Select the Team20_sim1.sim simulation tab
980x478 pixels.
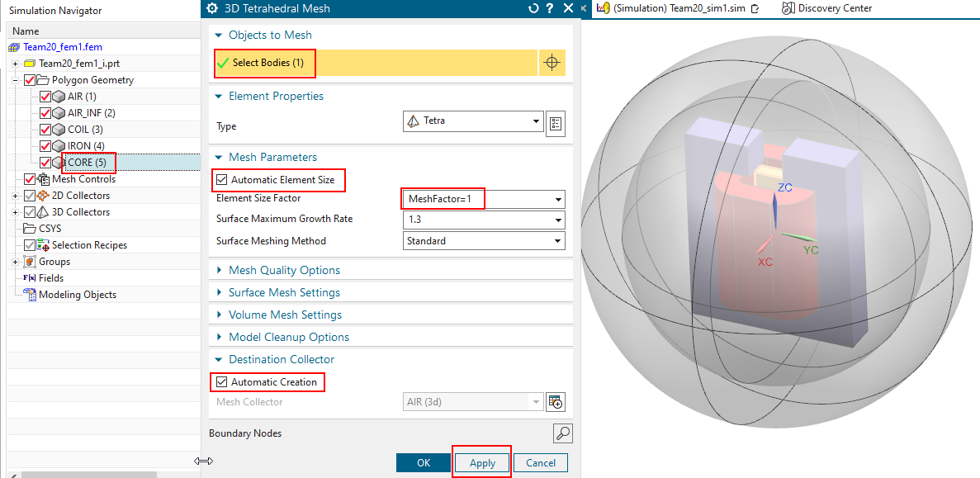(x=677, y=8)
